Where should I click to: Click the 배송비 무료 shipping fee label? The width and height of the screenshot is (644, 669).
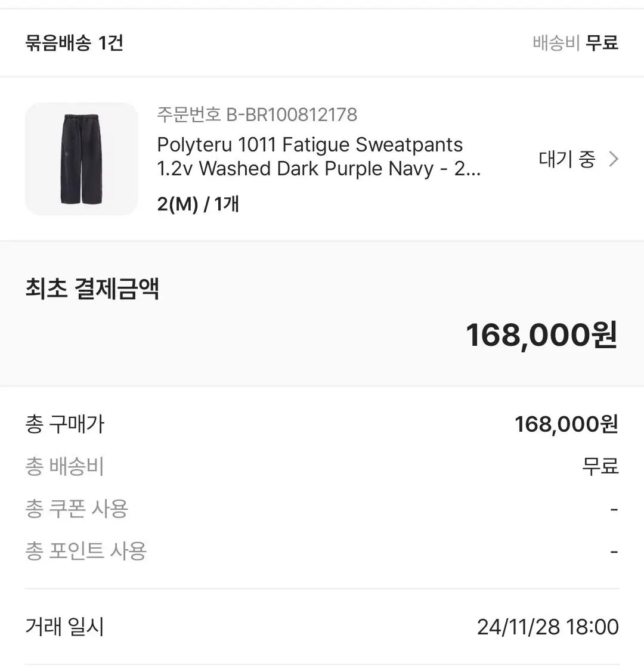[575, 43]
